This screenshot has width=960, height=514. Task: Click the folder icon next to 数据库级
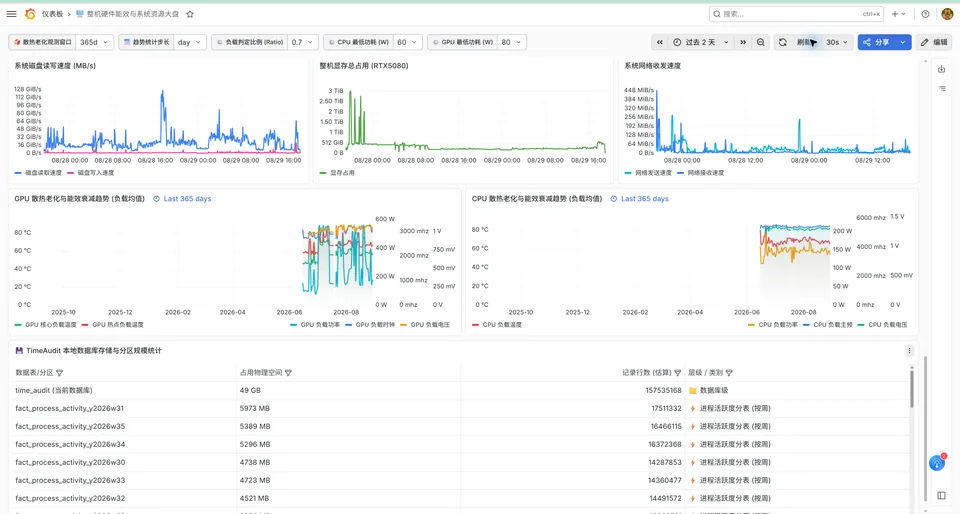pyautogui.click(x=693, y=390)
